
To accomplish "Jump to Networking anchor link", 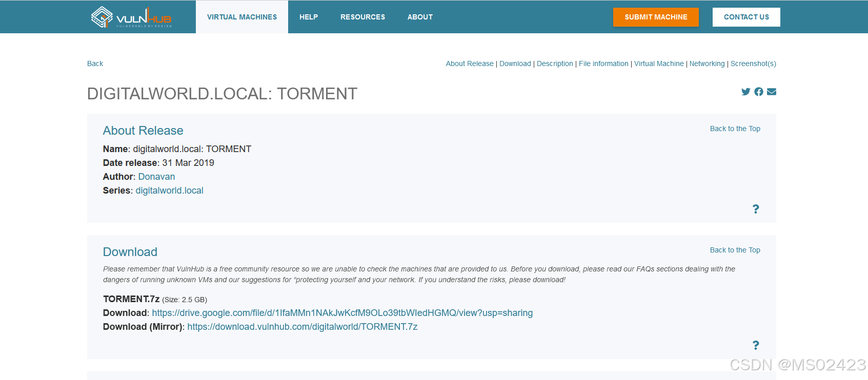I will pos(707,64).
